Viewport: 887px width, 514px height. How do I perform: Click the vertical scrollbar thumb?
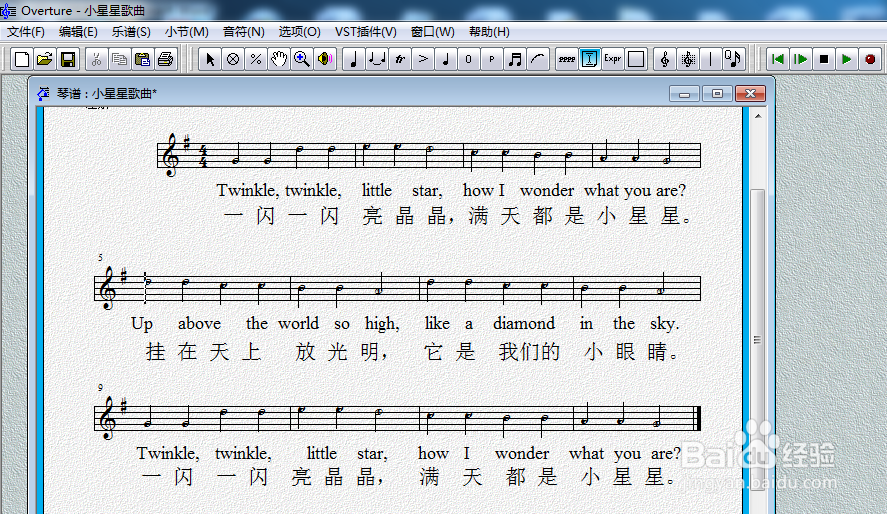coord(757,340)
